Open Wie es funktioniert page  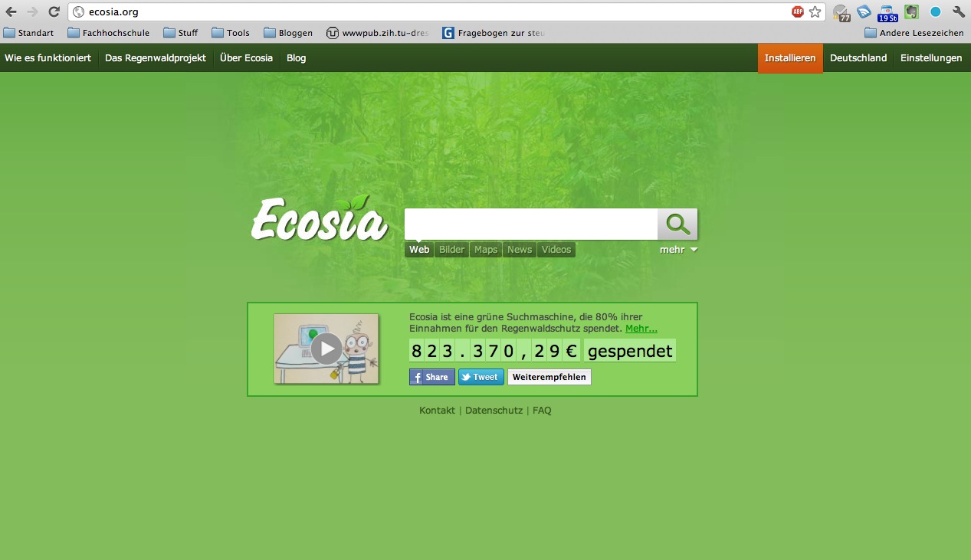tap(48, 58)
